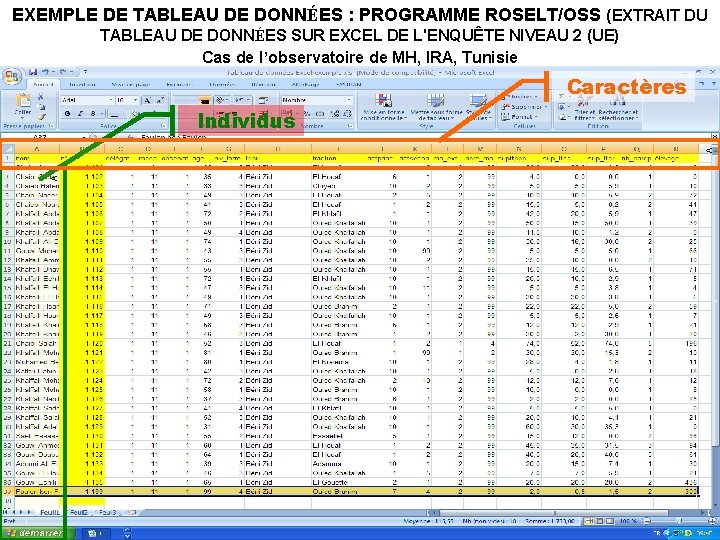This screenshot has width=720, height=540.
Task: Toggle underline S formatting
Action: coord(93,113)
